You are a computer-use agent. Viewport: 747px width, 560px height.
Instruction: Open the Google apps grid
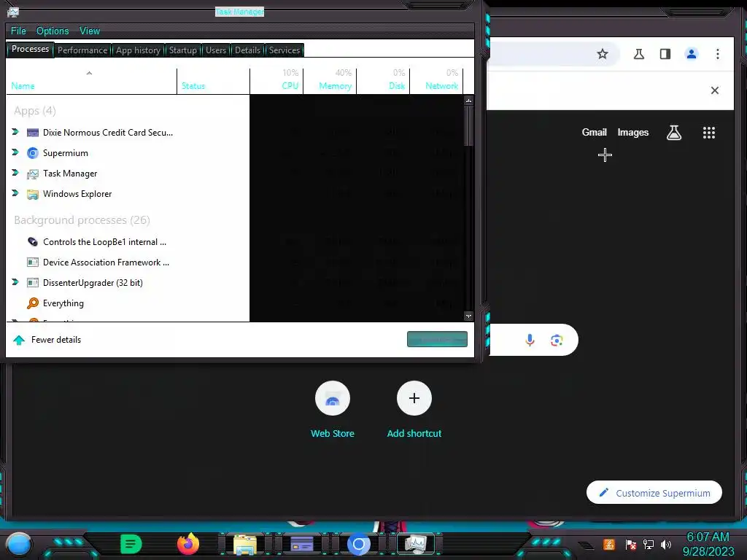pos(709,133)
